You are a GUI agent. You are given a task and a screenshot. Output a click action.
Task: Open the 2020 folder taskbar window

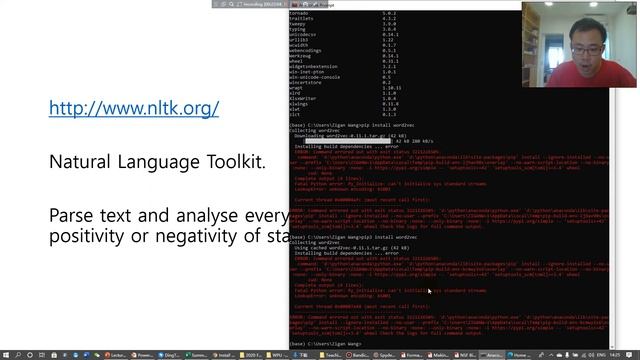[x=251, y=355]
